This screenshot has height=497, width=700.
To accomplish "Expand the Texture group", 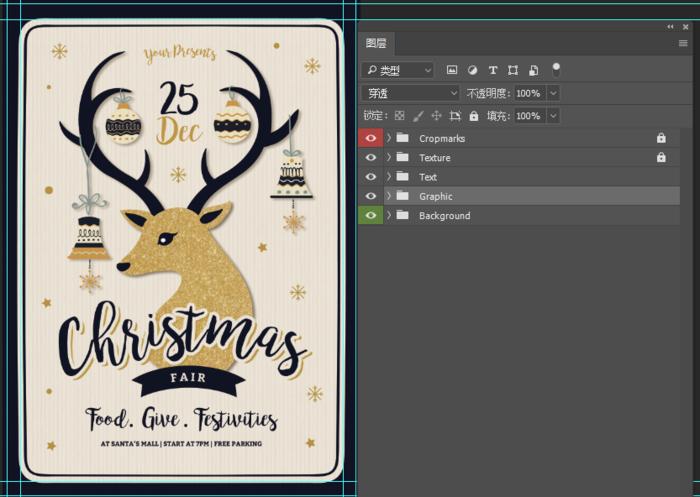I will [389, 157].
